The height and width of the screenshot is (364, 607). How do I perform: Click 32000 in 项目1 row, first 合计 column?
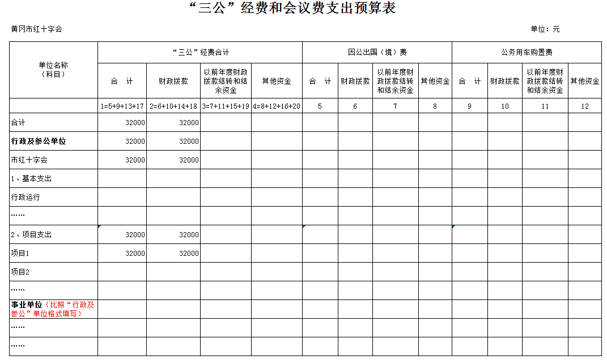click(135, 253)
